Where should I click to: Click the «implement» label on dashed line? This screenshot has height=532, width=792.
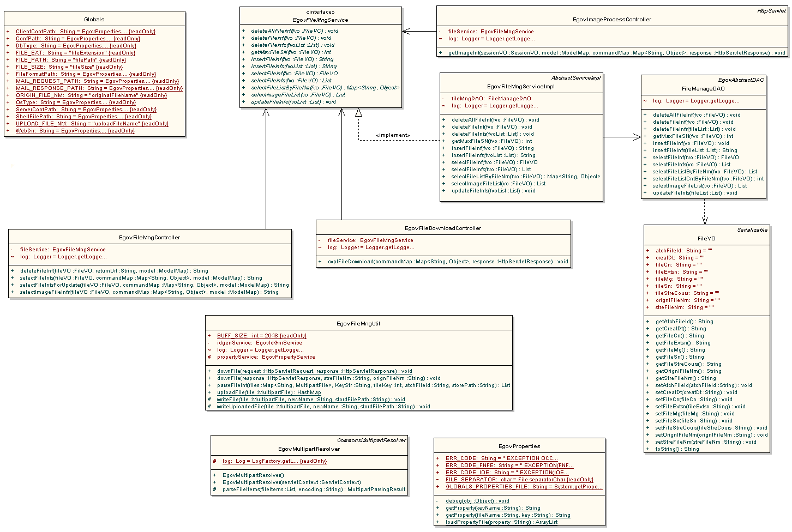click(393, 135)
